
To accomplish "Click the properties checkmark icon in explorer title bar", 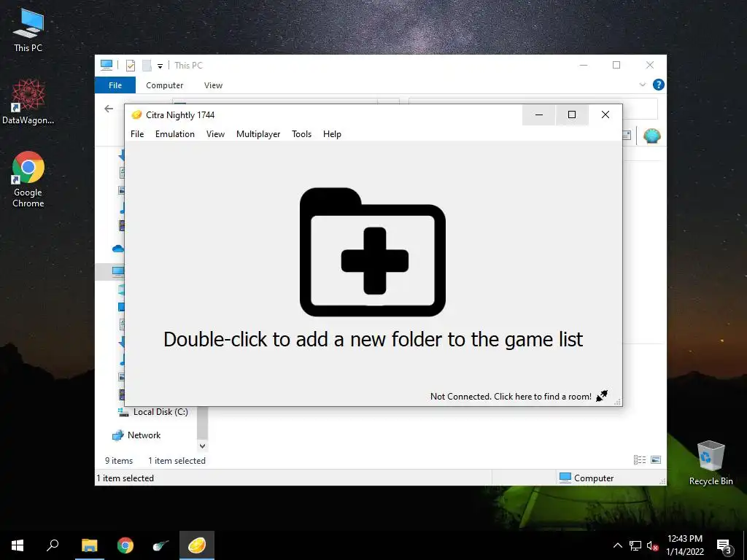I will coord(131,65).
